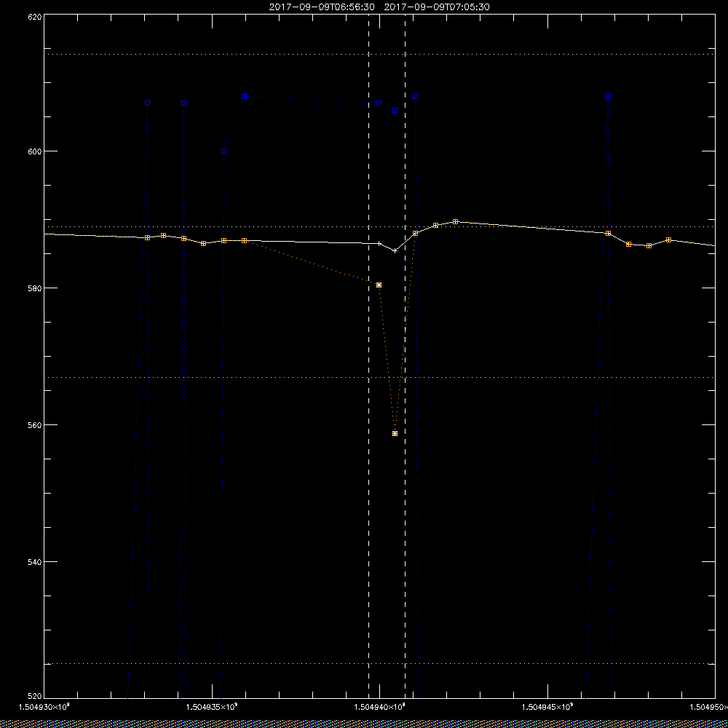The height and width of the screenshot is (728, 728).
Task: Click the start timestamp 2017-09-09T06:56:30 in title
Action: 321,7
